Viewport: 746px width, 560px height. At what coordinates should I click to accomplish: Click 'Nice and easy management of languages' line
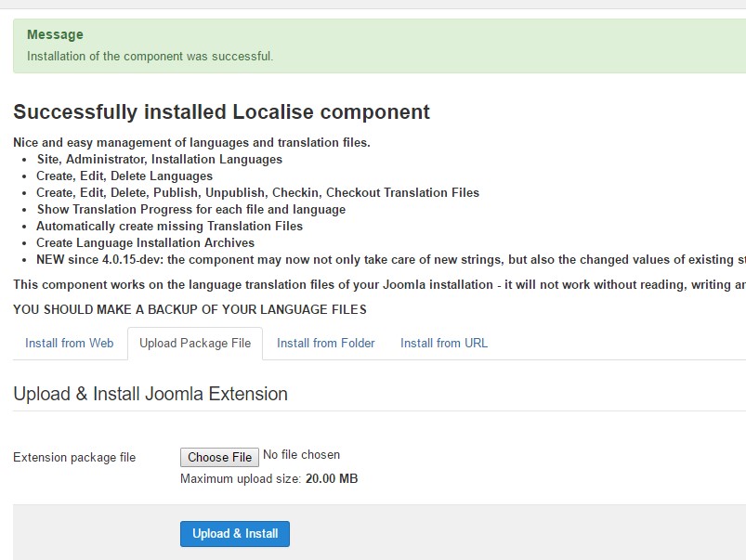point(191,143)
